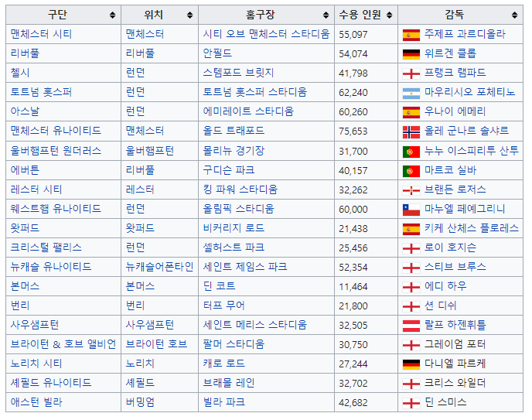
Task: Click Austria flag next to 랄프 하젠휘틀
Action: [x=411, y=326]
